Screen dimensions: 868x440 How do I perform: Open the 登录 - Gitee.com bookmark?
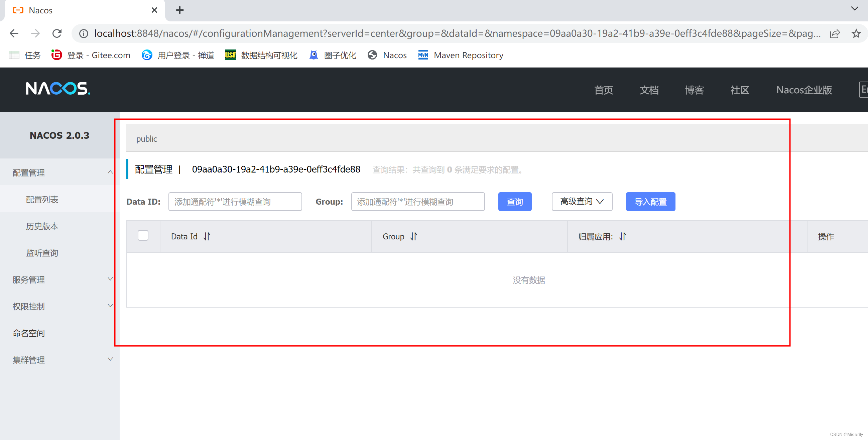[91, 55]
